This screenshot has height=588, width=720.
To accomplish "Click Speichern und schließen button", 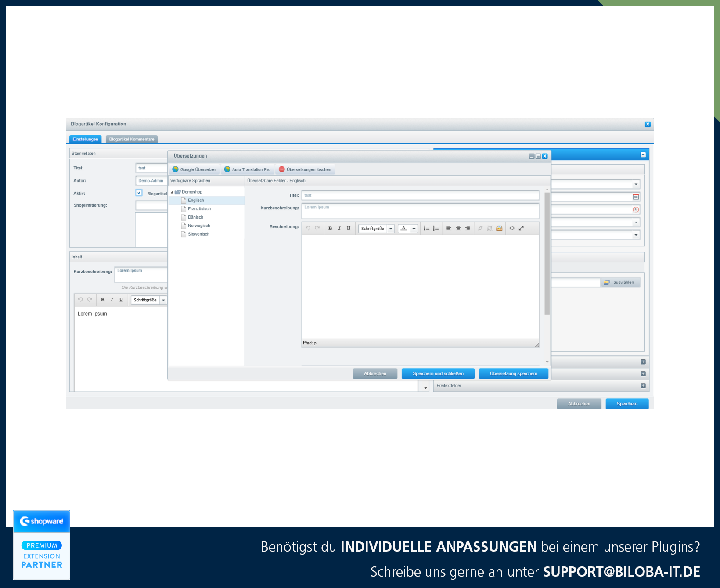I will (438, 373).
